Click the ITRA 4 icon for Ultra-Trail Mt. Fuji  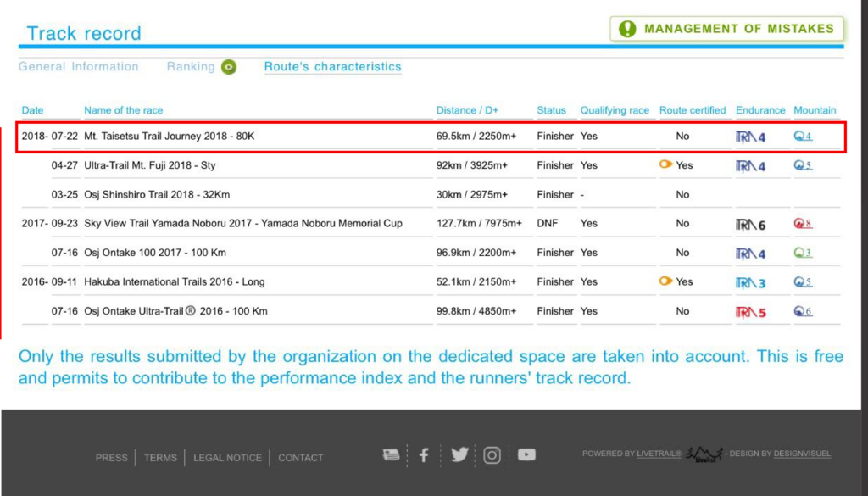[x=751, y=165]
